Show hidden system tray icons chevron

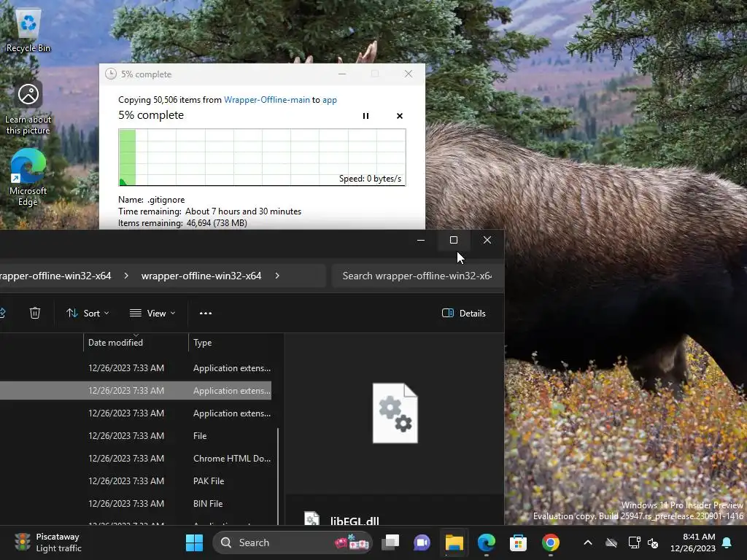[588, 542]
